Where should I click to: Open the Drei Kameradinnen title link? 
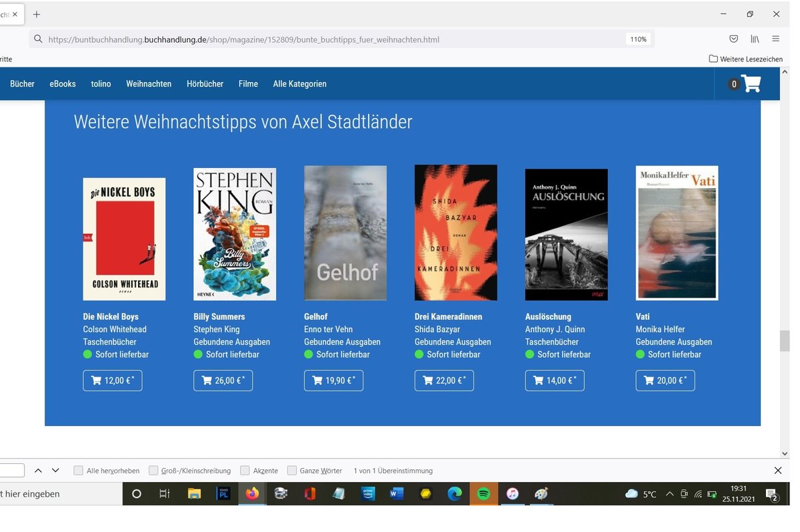(x=449, y=317)
